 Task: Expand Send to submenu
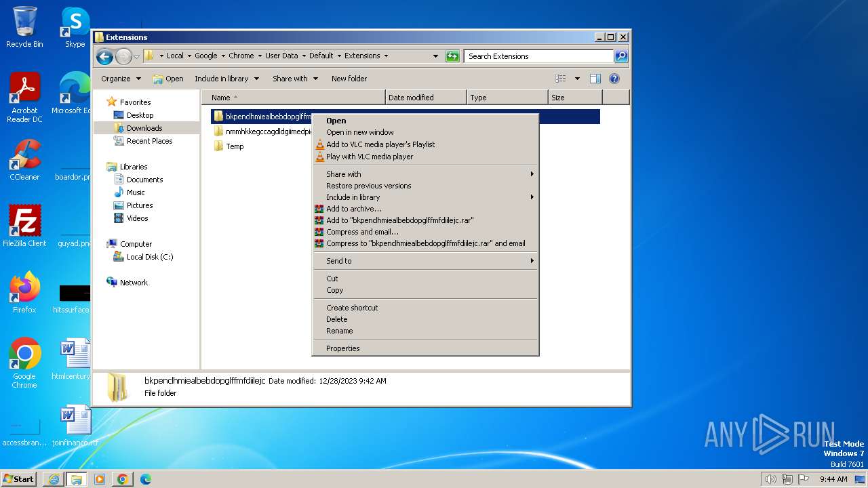tap(425, 261)
